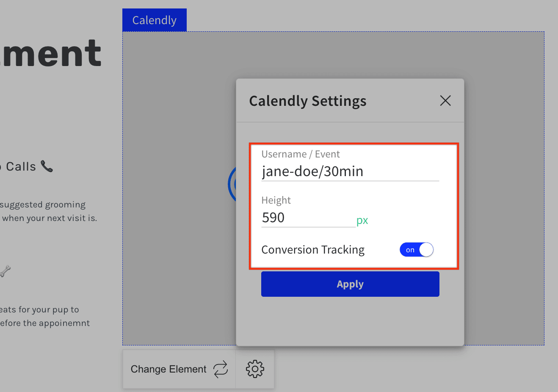Viewport: 558px width, 392px height.
Task: Toggle Conversion Tracking switch off
Action: tap(417, 250)
